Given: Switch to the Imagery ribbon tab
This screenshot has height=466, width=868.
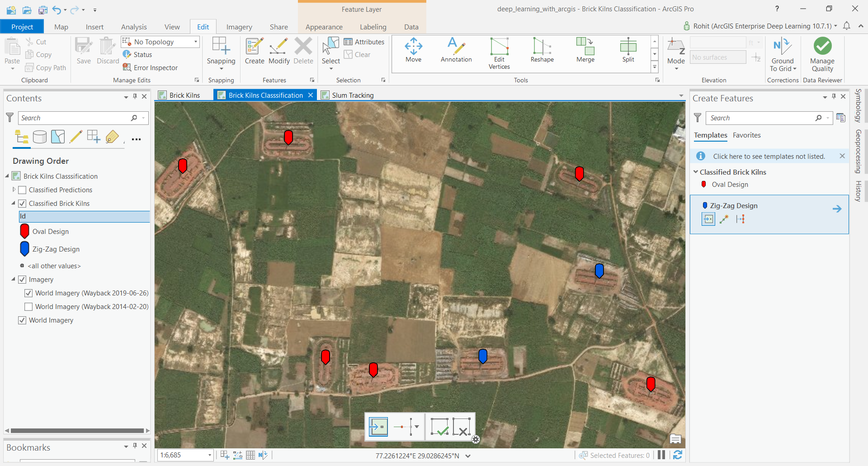Looking at the screenshot, I should pyautogui.click(x=239, y=27).
